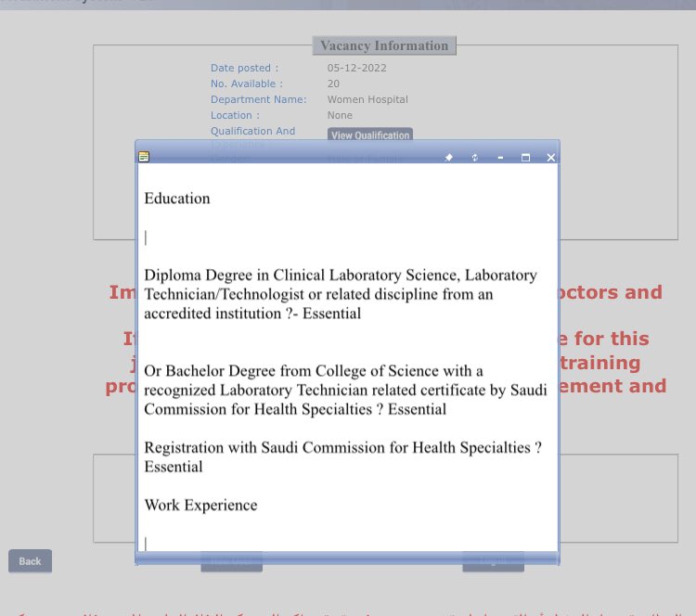Screen dimensions: 696x616
Task: Click the Department Name label
Action: click(258, 99)
